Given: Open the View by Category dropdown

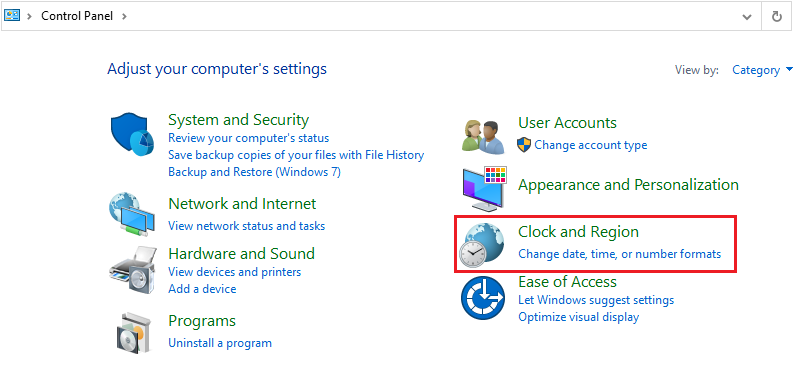Looking at the screenshot, I should pyautogui.click(x=762, y=70).
